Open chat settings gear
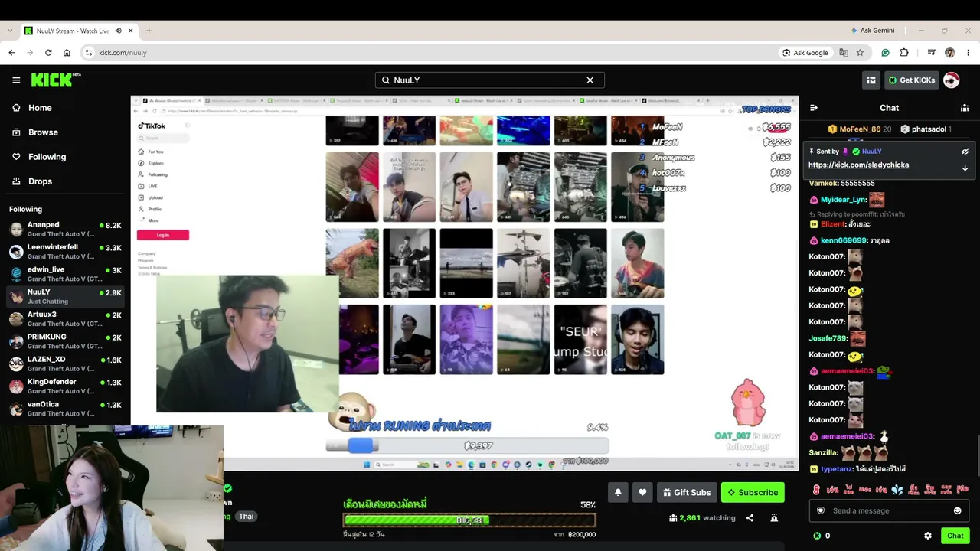The width and height of the screenshot is (980, 551). tap(928, 536)
